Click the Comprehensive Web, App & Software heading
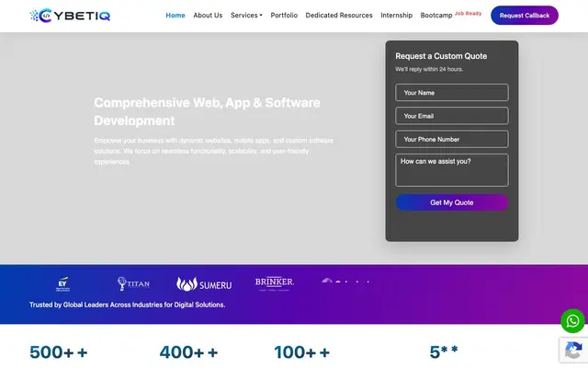Image resolution: width=588 pixels, height=368 pixels. (207, 111)
